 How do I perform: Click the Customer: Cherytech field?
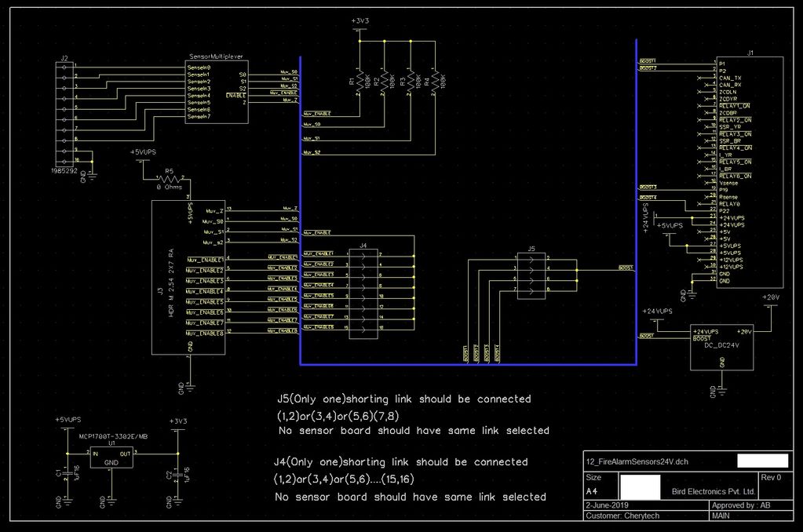coord(622,516)
